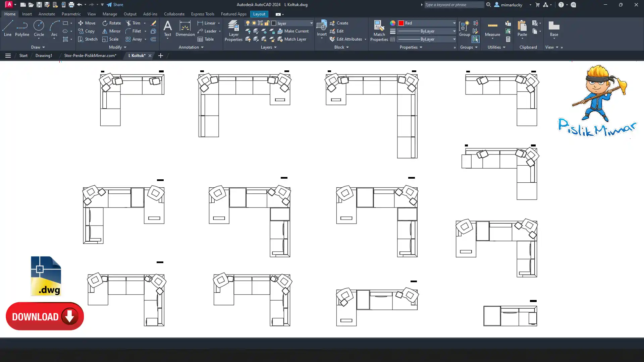This screenshot has width=644, height=362.
Task: Expand the Red object color dropdown
Action: 454,23
